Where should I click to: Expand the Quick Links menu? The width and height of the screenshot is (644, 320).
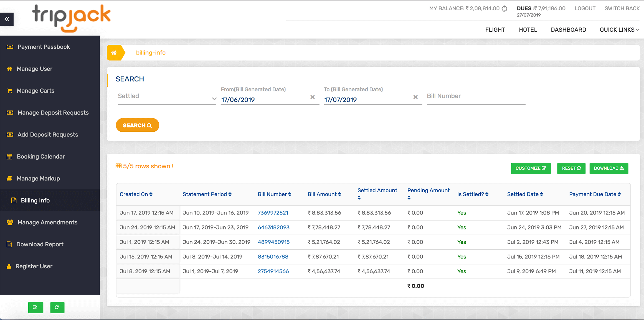coord(619,30)
